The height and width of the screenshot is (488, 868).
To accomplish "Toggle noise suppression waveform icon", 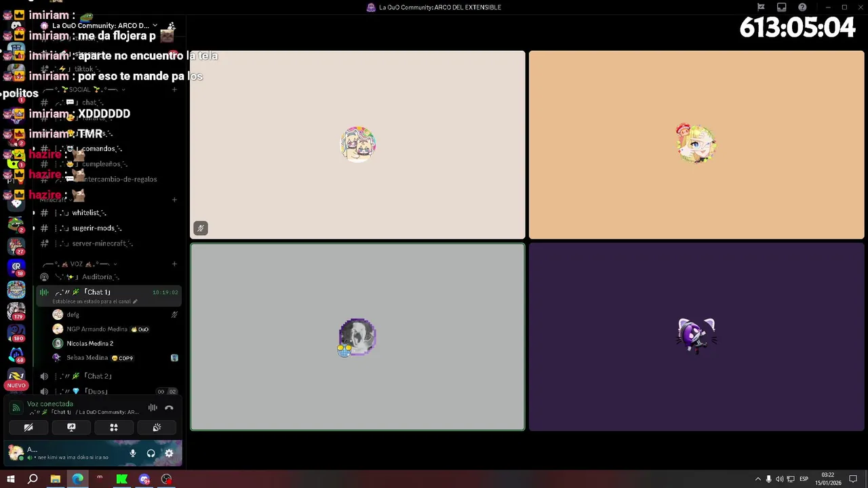I will [153, 408].
